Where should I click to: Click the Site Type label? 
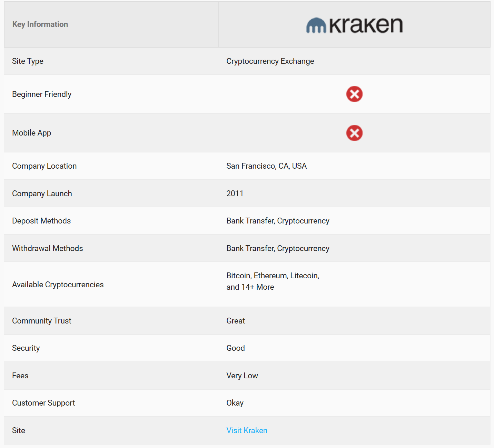28,61
